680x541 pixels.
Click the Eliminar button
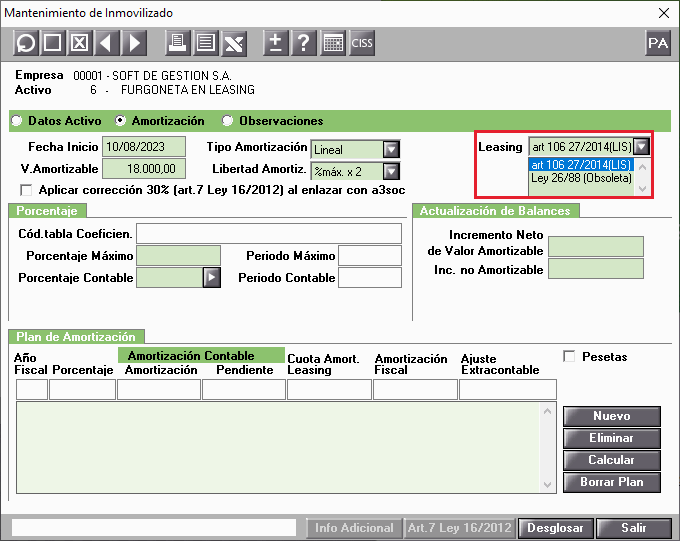(x=612, y=438)
